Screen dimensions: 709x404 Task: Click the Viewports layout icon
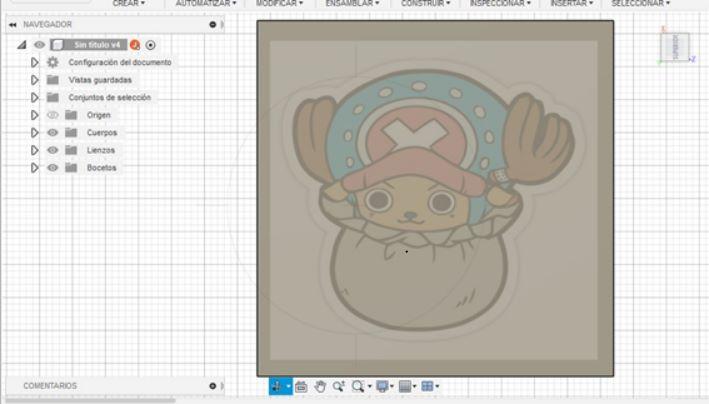[x=427, y=386]
